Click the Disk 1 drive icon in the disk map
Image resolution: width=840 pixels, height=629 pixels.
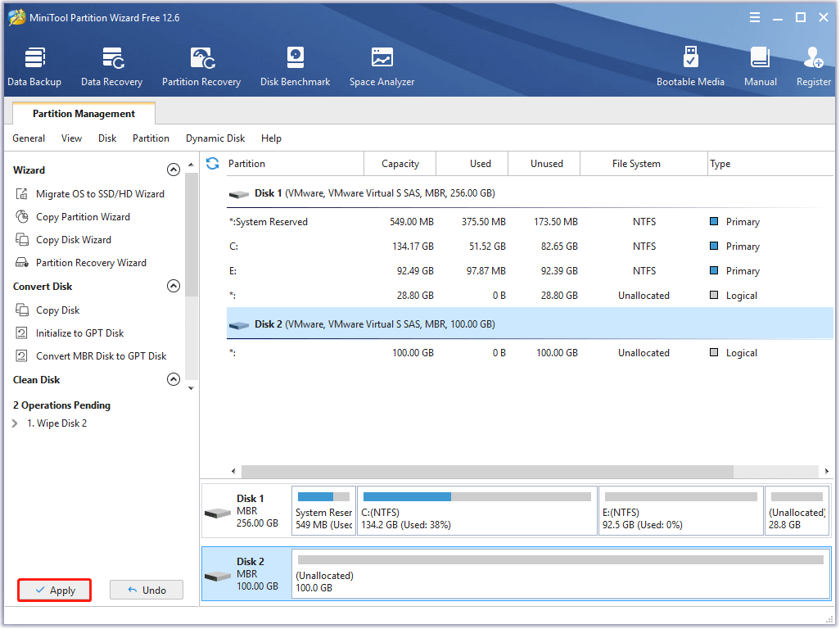click(x=218, y=514)
